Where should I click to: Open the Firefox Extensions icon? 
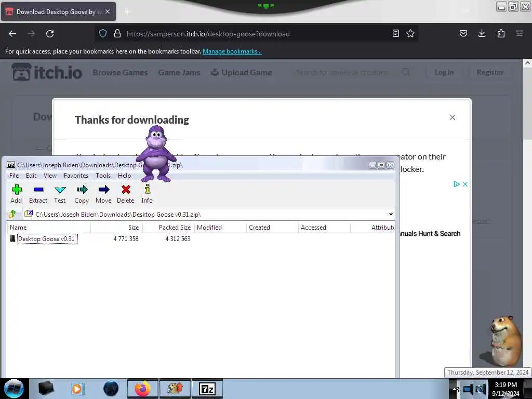click(501, 33)
